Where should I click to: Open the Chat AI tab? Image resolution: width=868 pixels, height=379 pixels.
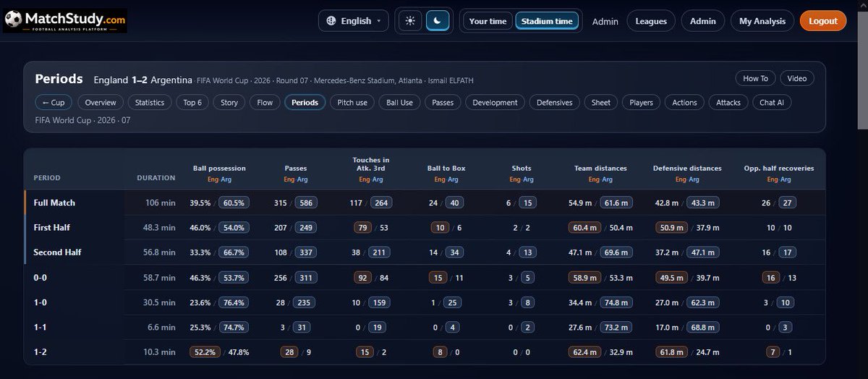click(x=772, y=103)
